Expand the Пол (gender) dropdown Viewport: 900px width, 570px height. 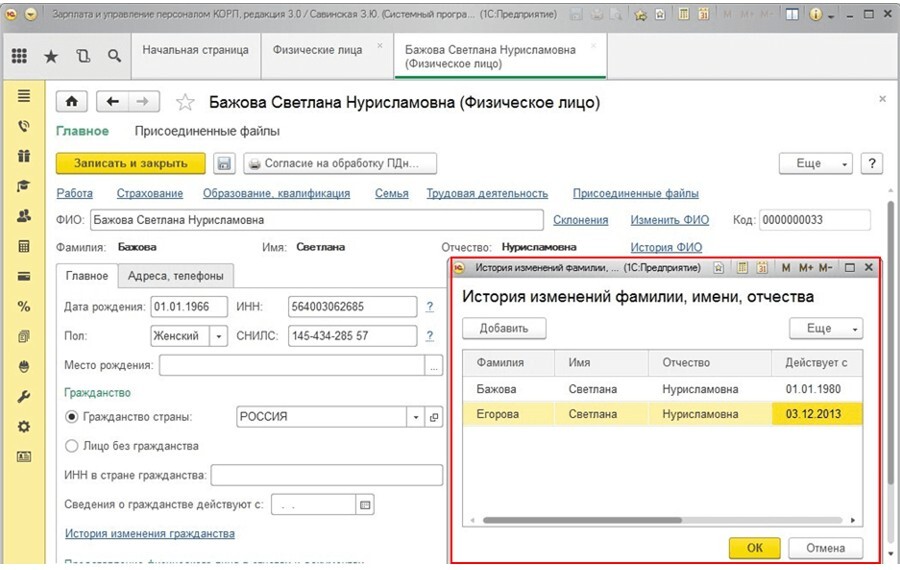click(x=218, y=336)
